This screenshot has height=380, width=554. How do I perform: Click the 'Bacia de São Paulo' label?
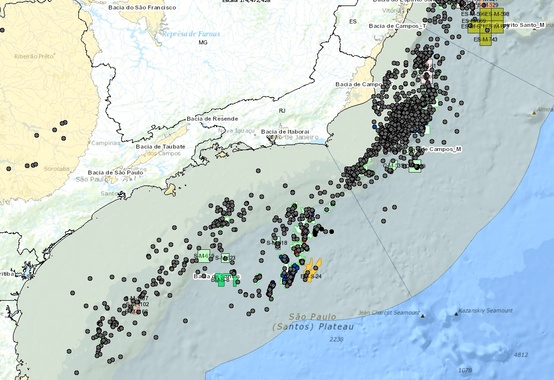pyautogui.click(x=116, y=172)
